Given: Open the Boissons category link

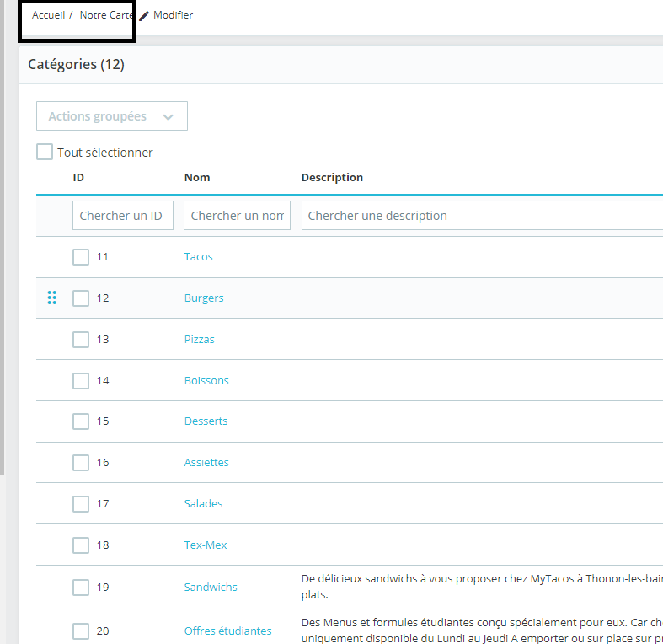Looking at the screenshot, I should (206, 381).
